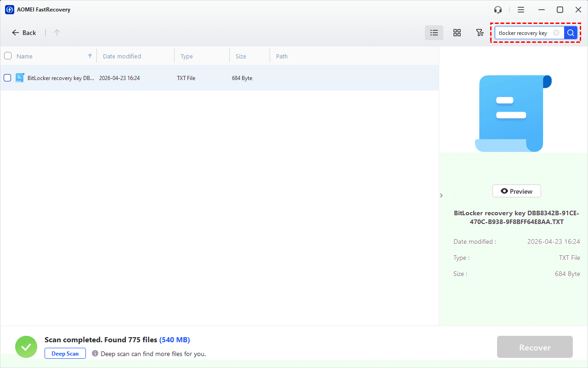Sort list by Size column
Viewport: 588px width, 368px height.
(241, 56)
